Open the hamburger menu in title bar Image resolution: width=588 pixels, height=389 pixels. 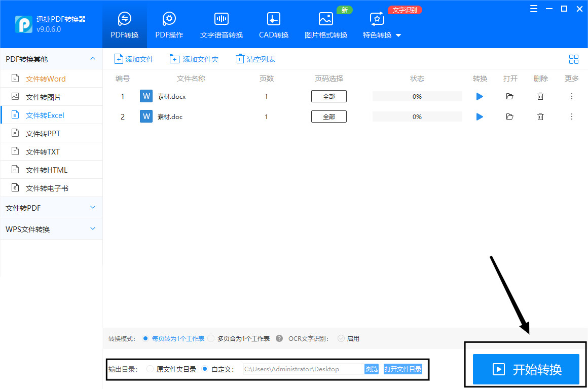[533, 9]
